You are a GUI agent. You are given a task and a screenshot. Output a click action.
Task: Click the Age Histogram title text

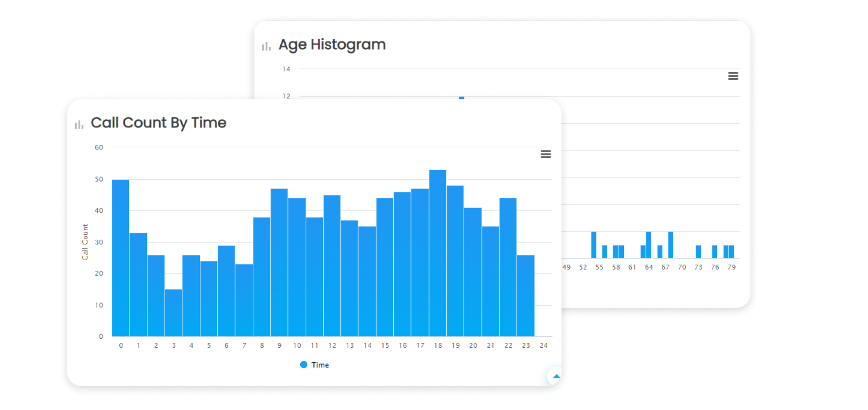coord(332,45)
